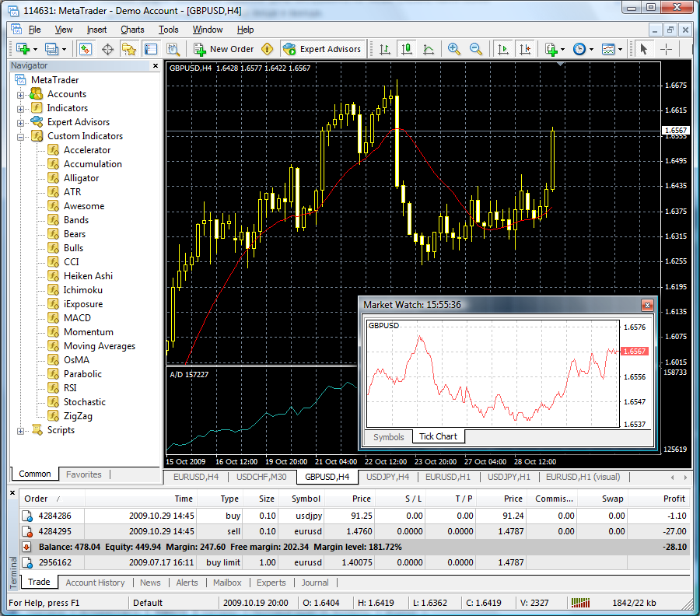Switch to the Account History tab
This screenshot has width=700, height=616.
tap(95, 583)
